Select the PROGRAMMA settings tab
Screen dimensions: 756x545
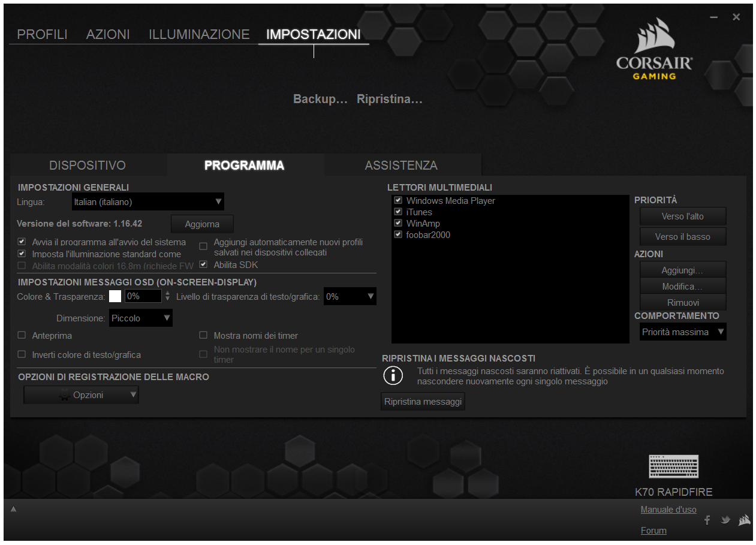point(245,165)
